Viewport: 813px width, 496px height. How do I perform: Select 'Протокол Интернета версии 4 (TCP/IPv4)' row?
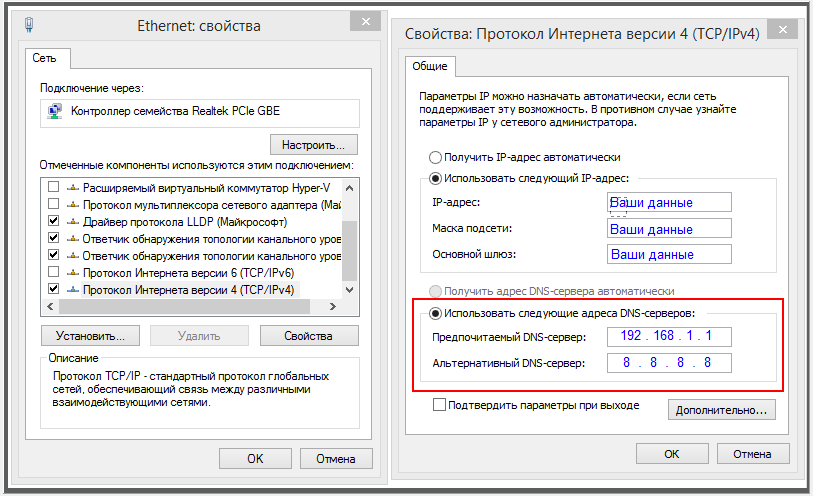(188, 290)
